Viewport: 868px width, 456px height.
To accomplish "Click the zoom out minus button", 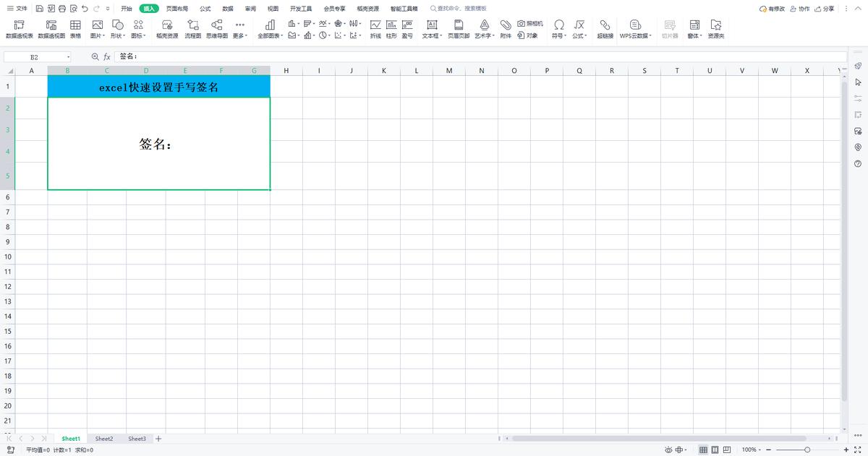I will tap(768, 449).
